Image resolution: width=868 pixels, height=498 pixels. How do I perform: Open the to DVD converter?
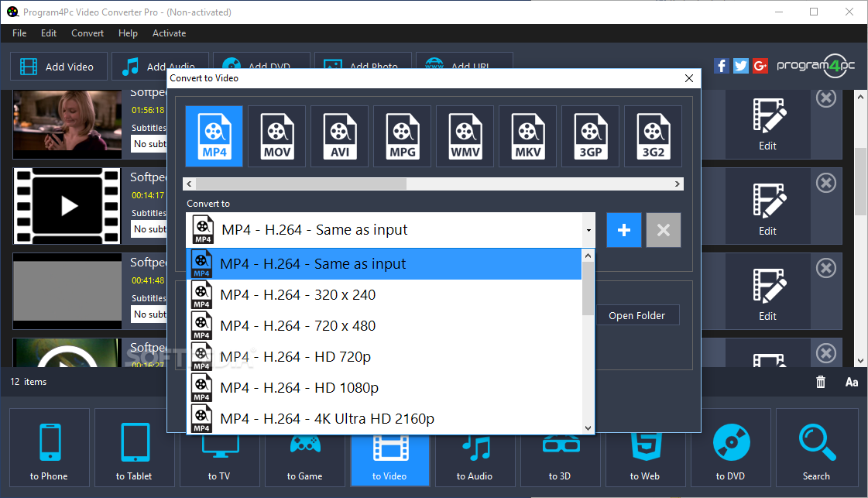coord(731,448)
